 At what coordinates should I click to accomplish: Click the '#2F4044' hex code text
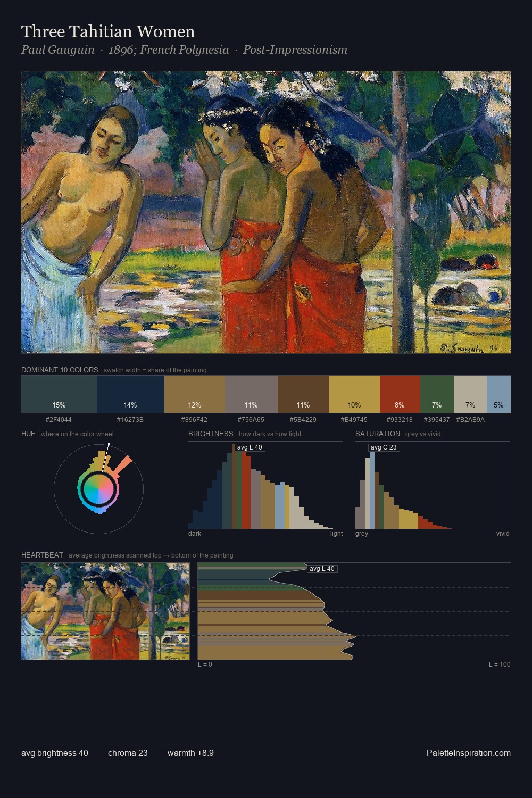[x=59, y=420]
